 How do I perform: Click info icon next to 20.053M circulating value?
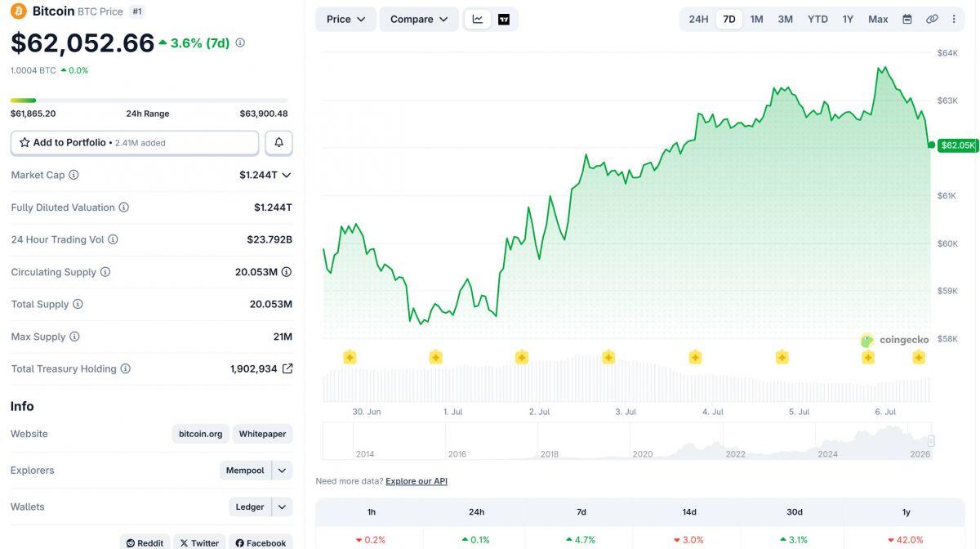click(x=287, y=272)
